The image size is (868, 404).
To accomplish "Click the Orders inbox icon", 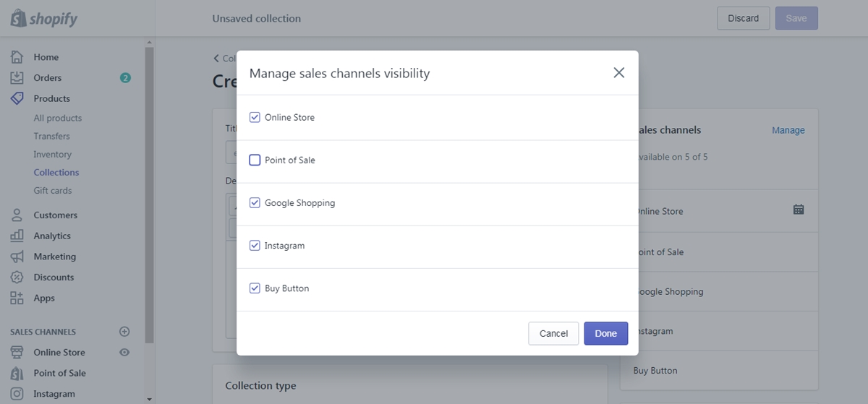I will (x=17, y=77).
